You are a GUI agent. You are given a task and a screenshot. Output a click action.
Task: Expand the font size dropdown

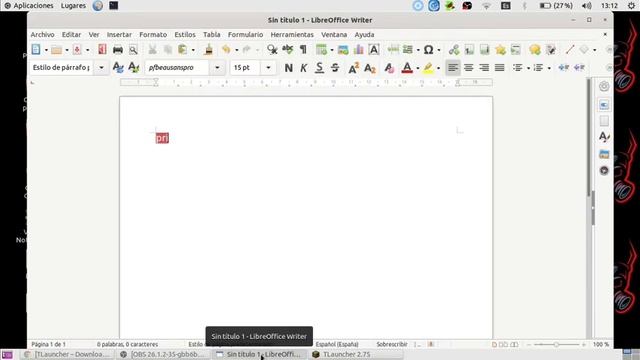pos(268,68)
